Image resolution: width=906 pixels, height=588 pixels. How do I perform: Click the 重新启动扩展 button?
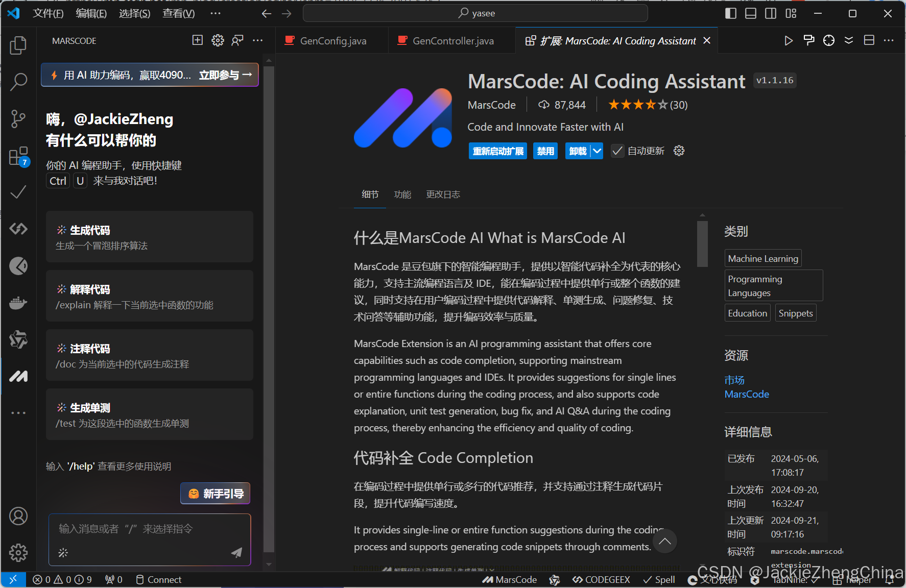[x=498, y=151]
